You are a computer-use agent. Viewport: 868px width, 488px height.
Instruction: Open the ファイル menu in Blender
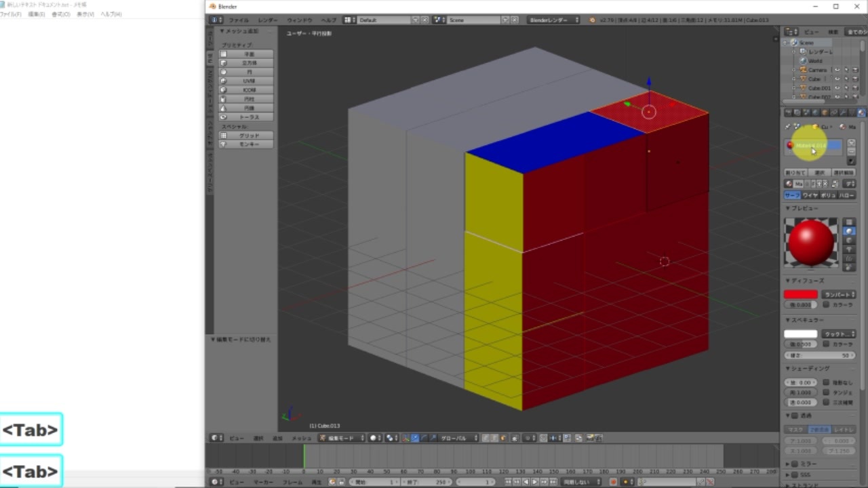(238, 20)
